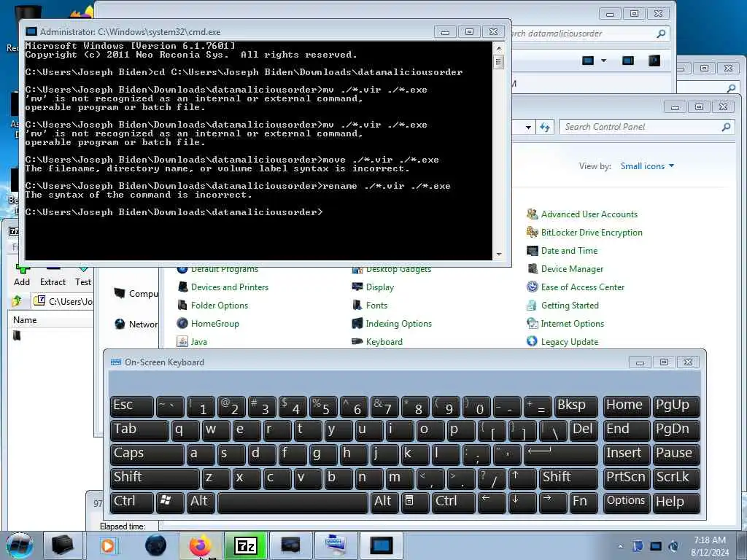Toggle Caps lock on On-Screen Keyboard
Image resolution: width=747 pixels, height=560 pixels.
pyautogui.click(x=147, y=454)
